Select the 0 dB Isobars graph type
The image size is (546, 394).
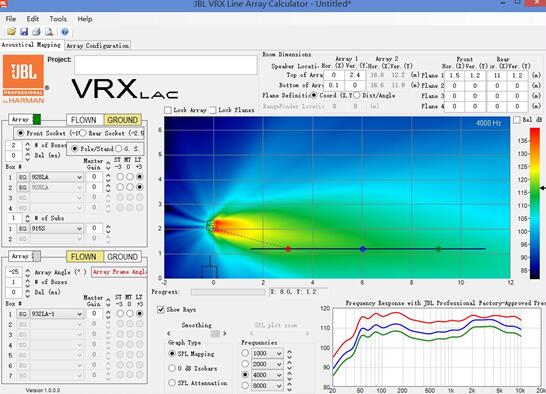click(172, 368)
